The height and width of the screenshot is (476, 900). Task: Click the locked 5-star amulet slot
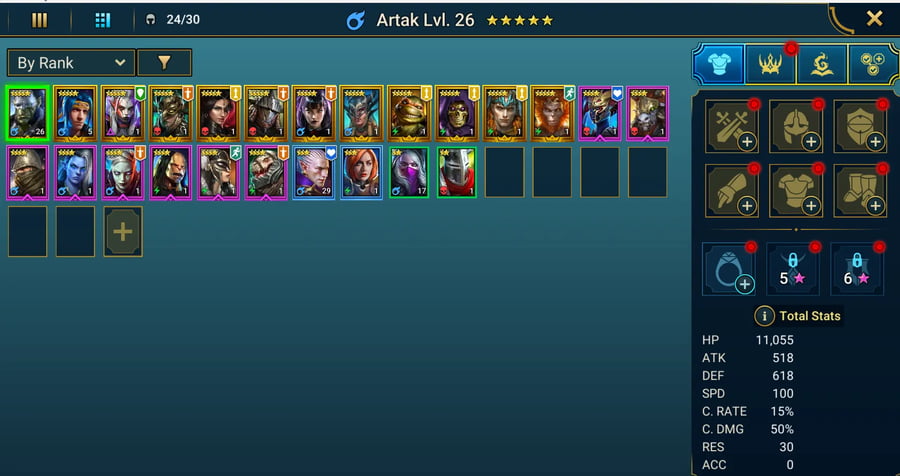click(x=793, y=269)
